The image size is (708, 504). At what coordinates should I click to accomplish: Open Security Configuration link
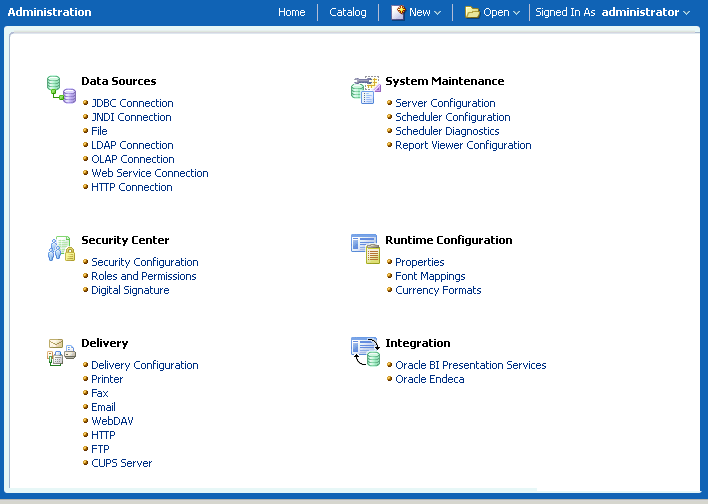coord(145,262)
